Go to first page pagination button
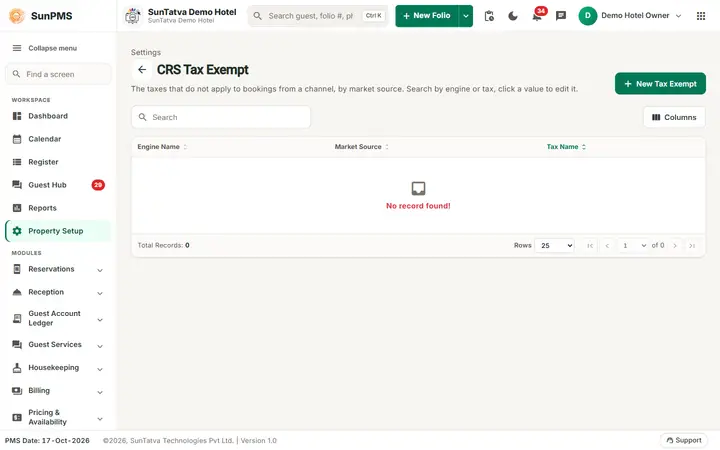This screenshot has height=450, width=720. click(x=590, y=246)
